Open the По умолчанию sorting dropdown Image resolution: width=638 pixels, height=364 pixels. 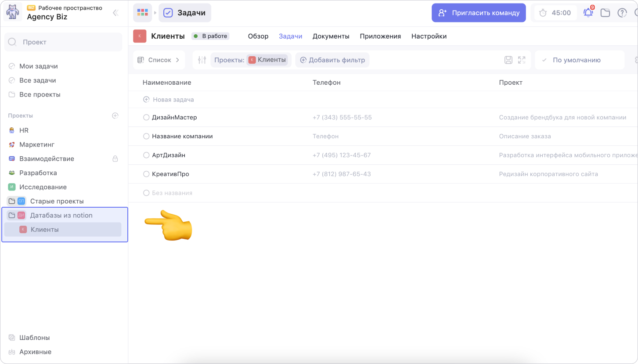coord(576,60)
